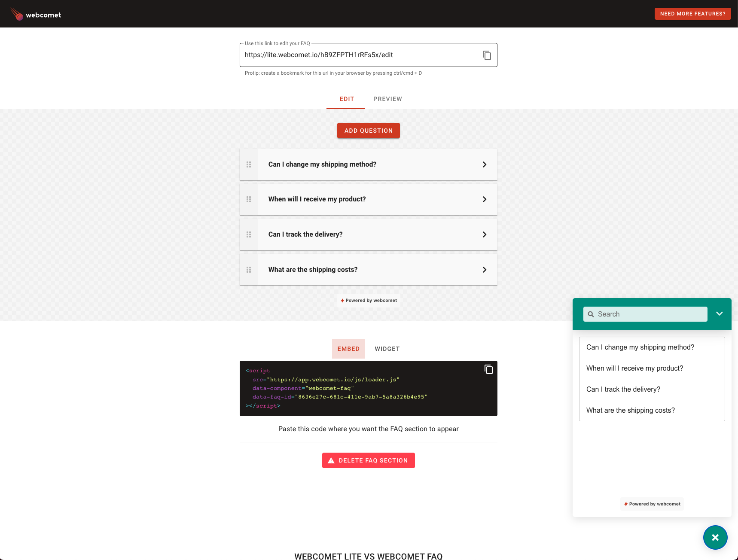Click the data-faq-id value in code
The width and height of the screenshot is (738, 560).
pos(361,397)
